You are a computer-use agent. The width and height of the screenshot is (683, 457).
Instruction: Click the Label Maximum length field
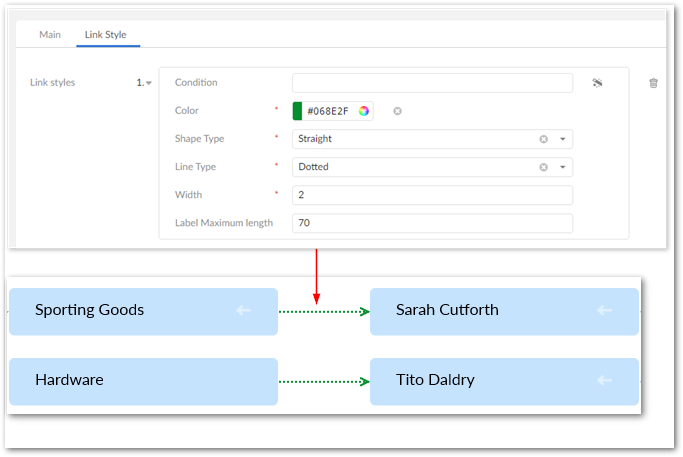pos(432,223)
